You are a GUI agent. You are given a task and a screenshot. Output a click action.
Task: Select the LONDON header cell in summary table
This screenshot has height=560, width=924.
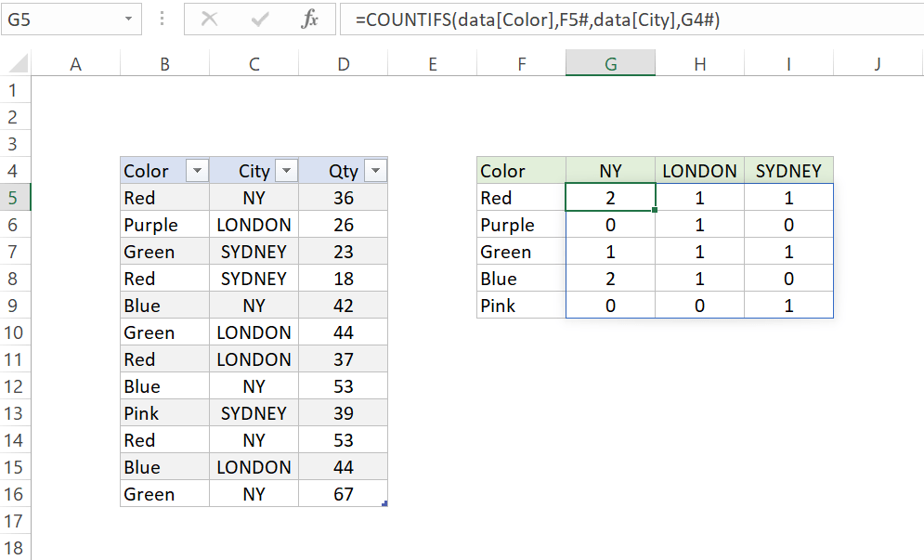coord(699,171)
